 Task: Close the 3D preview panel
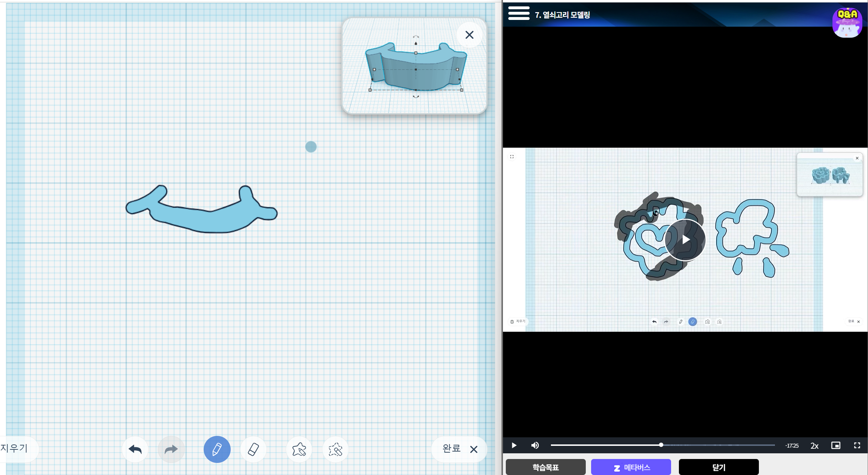point(469,35)
